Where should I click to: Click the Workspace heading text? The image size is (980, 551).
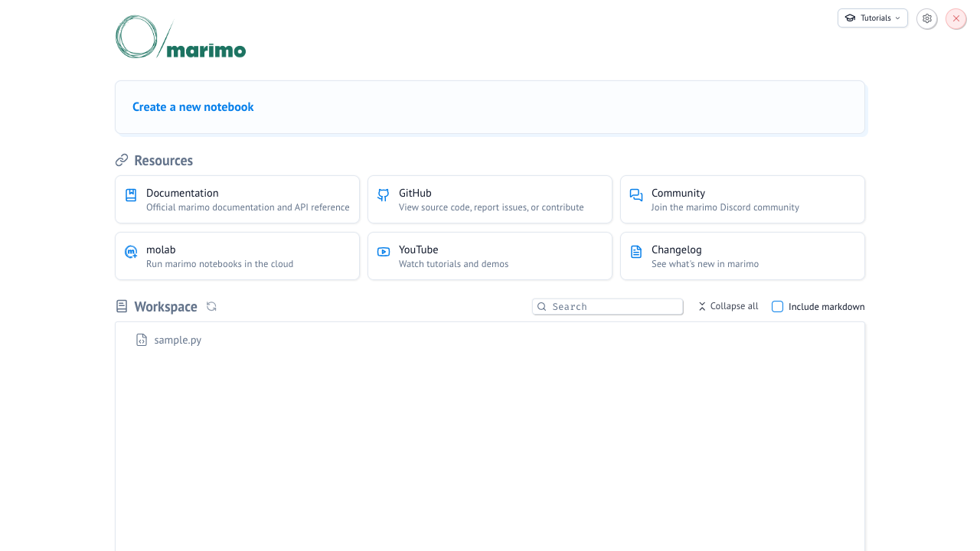point(165,307)
